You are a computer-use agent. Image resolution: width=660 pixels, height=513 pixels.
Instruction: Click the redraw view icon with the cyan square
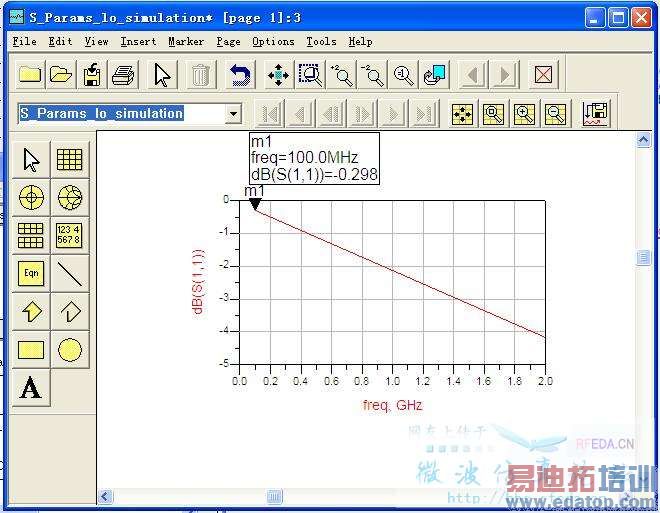(434, 75)
